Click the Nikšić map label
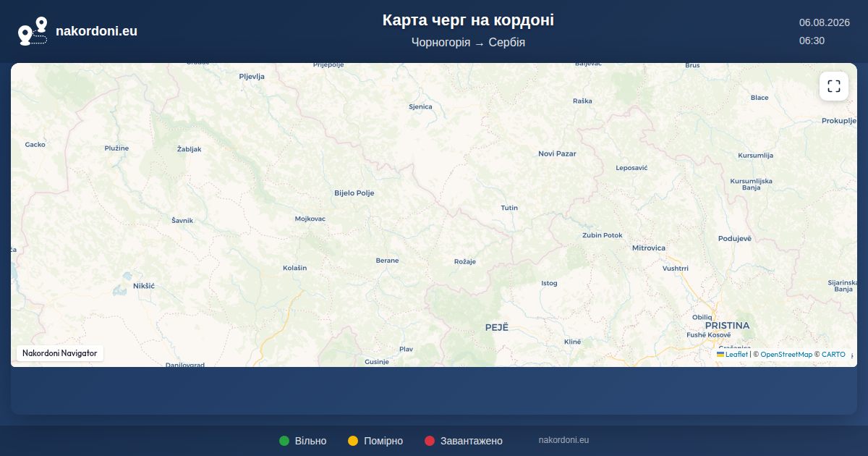 [144, 287]
